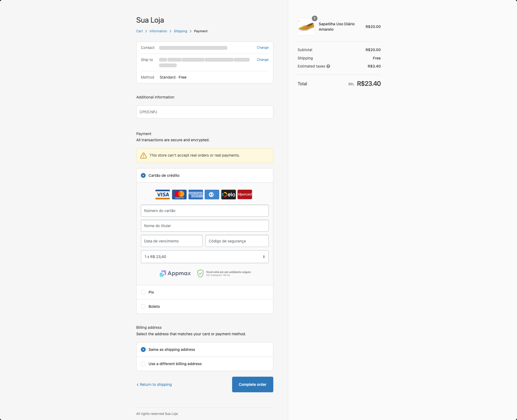This screenshot has height=420, width=517.
Task: Select the Pix payment option
Action: pyautogui.click(x=143, y=292)
